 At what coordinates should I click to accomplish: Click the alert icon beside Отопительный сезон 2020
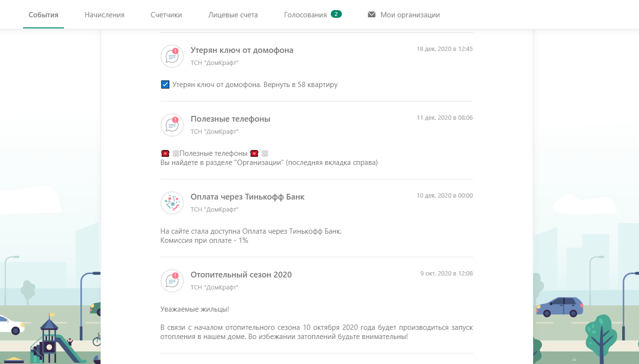tap(172, 281)
